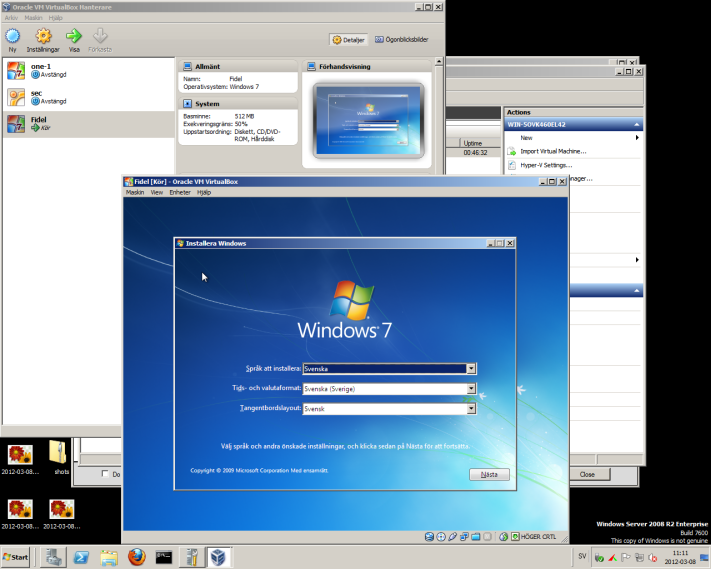Image resolution: width=711 pixels, height=569 pixels.
Task: Click the hard disk status icon in VM
Action: click(429, 537)
